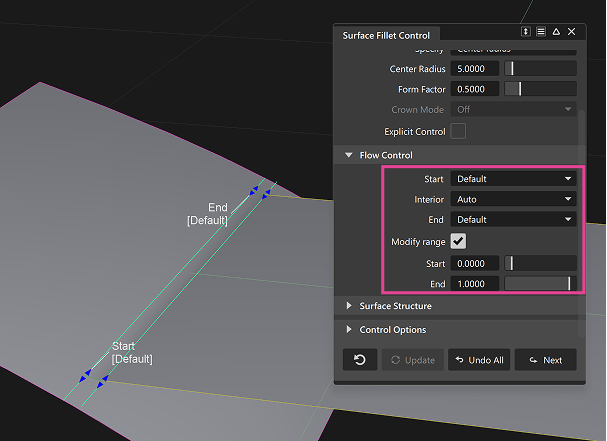Image resolution: width=607 pixels, height=441 pixels.
Task: Click the panel pin/expand vertical arrows icon
Action: [525, 32]
